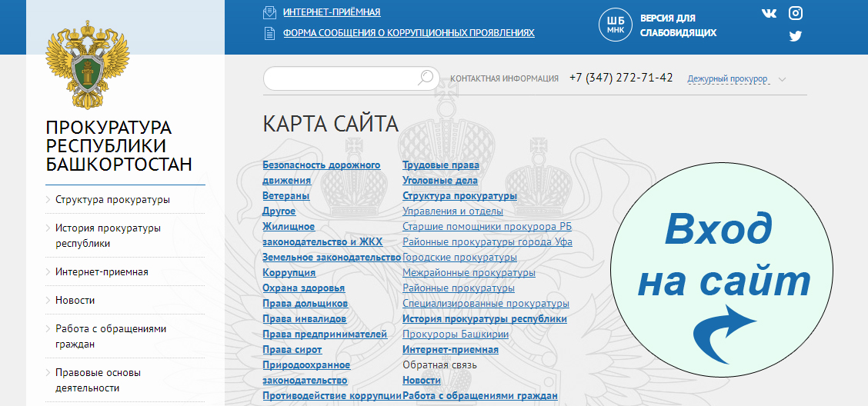The height and width of the screenshot is (406, 868).
Task: Open the Уголовные дела link
Action: [440, 181]
